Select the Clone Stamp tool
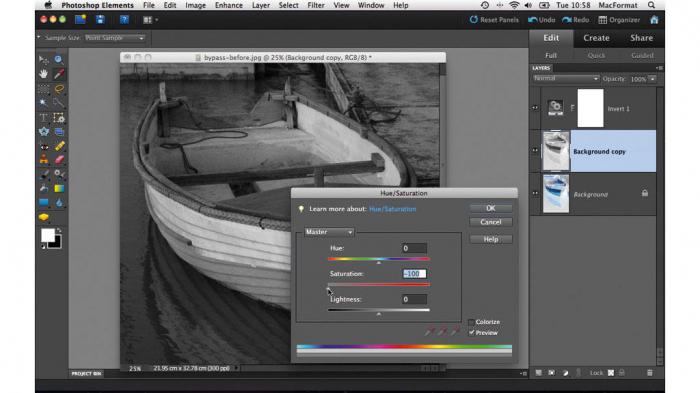Image resolution: width=700 pixels, height=393 pixels. tap(43, 159)
